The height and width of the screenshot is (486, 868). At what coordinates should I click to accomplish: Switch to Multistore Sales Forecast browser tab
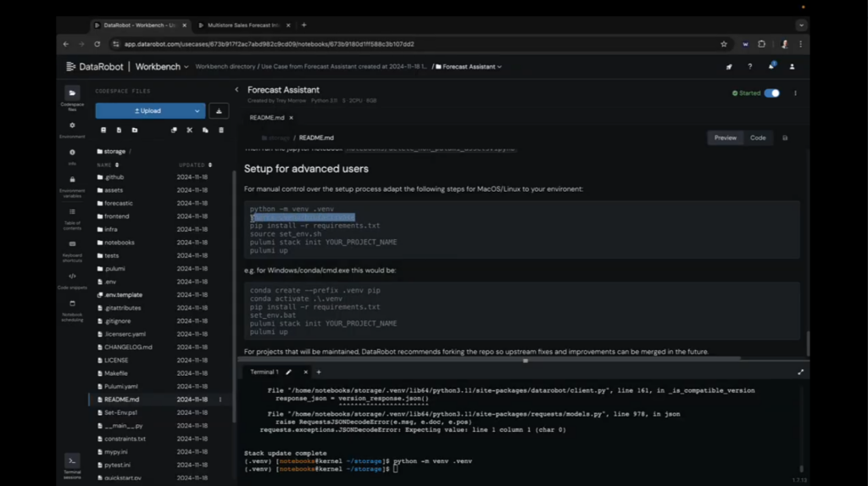pyautogui.click(x=243, y=25)
